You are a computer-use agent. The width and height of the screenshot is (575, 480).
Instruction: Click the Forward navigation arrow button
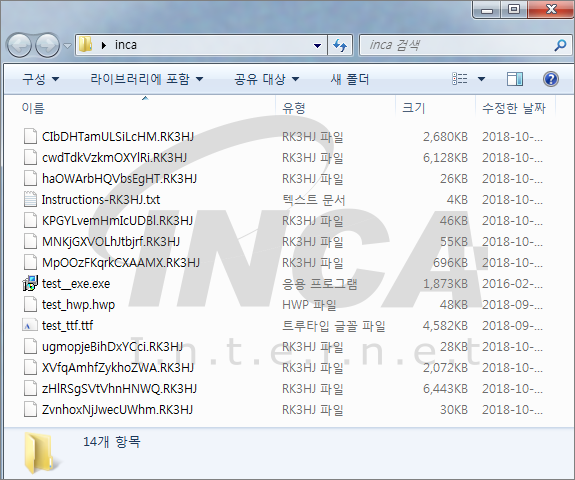(47, 45)
